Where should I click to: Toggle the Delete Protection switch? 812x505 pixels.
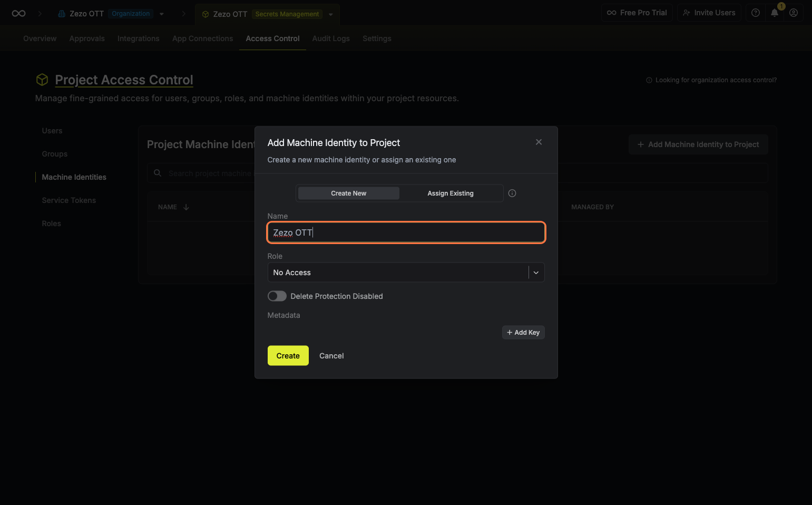[277, 296]
